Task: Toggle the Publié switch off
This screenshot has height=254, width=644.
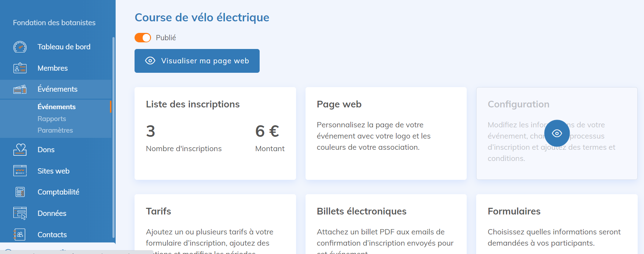Action: pos(143,38)
